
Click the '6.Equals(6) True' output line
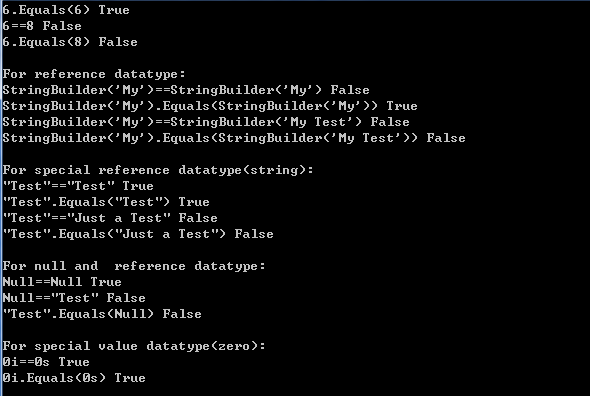tap(66, 10)
